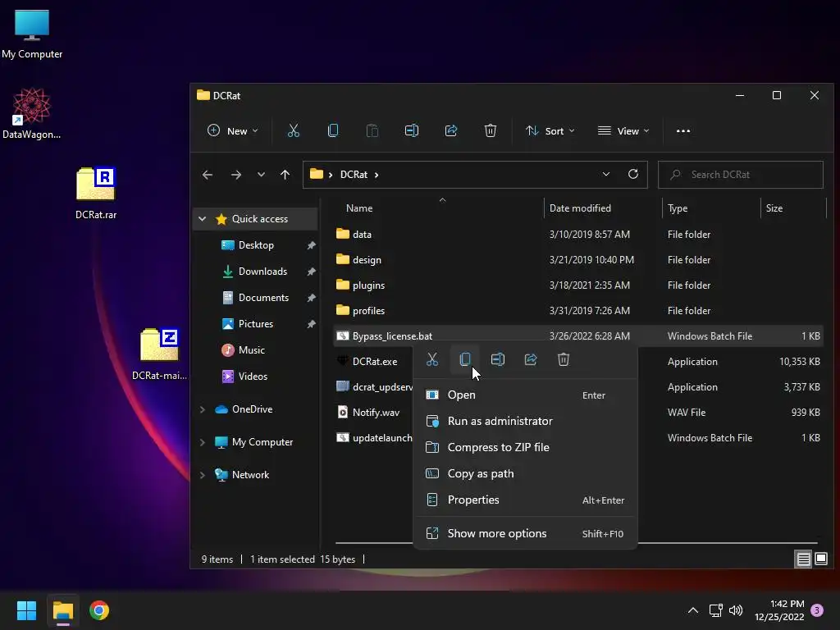Image resolution: width=840 pixels, height=630 pixels.
Task: Choose Open from the context menu
Action: coord(526,395)
